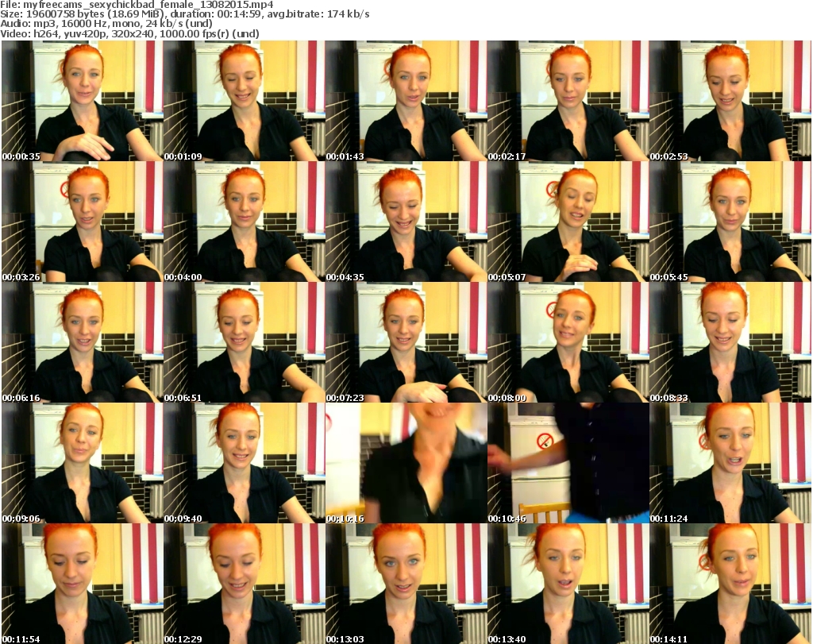Viewport: 813px width, 644px height.
Task: Open the frame at 00:05:45
Action: [730, 222]
